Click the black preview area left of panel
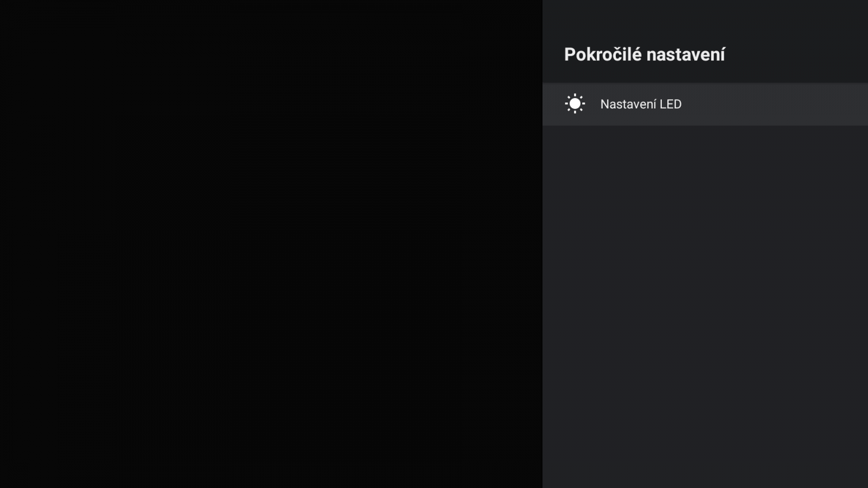 [271, 244]
